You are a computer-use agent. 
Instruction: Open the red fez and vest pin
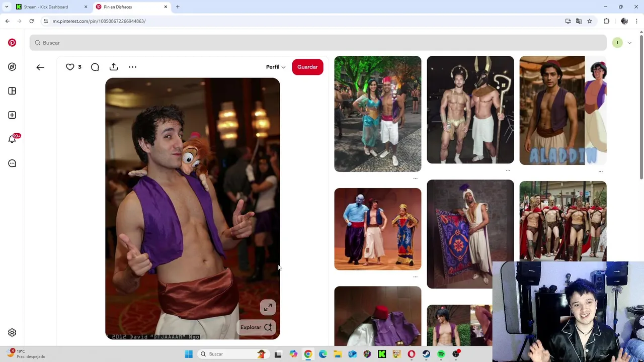(378, 316)
